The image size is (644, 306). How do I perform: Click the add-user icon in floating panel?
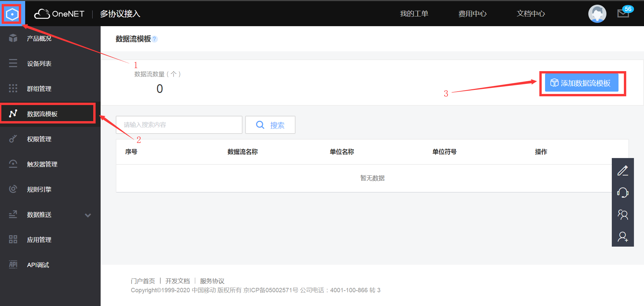623,237
